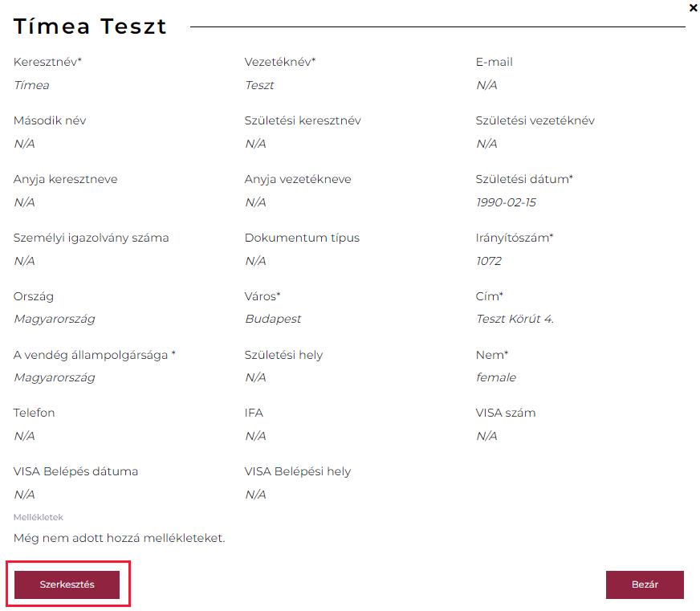The height and width of the screenshot is (611, 700).
Task: Click the Ország value Magyarország
Action: tap(54, 319)
